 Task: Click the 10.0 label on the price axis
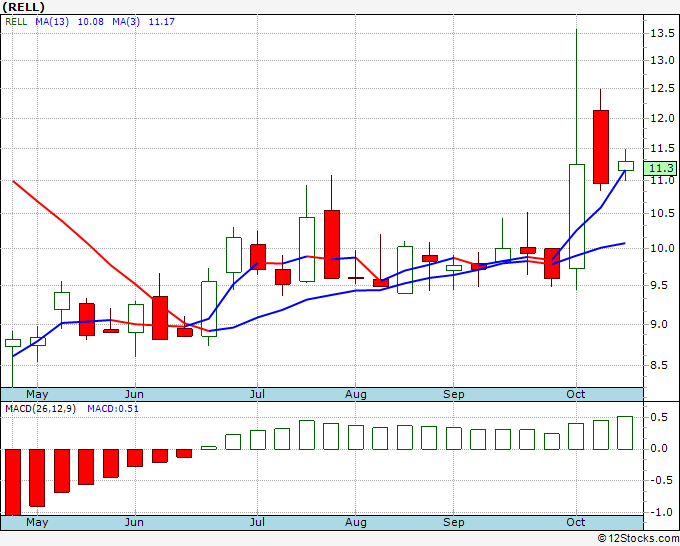point(660,248)
